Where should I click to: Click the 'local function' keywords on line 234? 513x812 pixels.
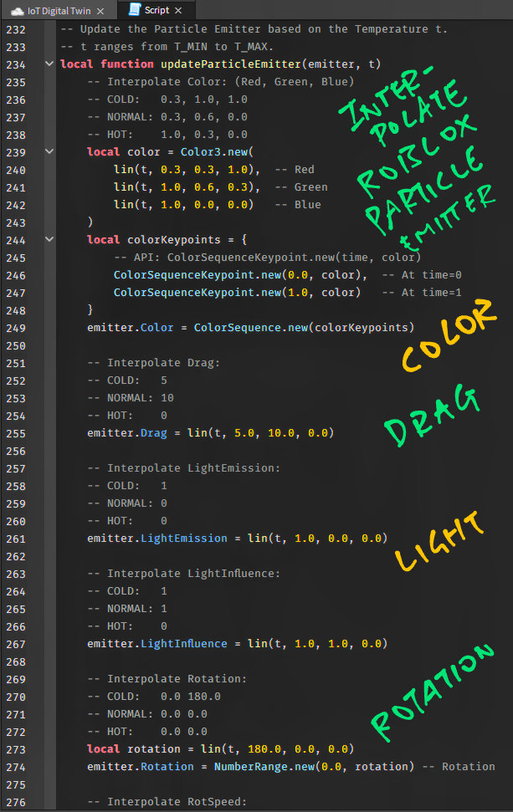tap(107, 64)
